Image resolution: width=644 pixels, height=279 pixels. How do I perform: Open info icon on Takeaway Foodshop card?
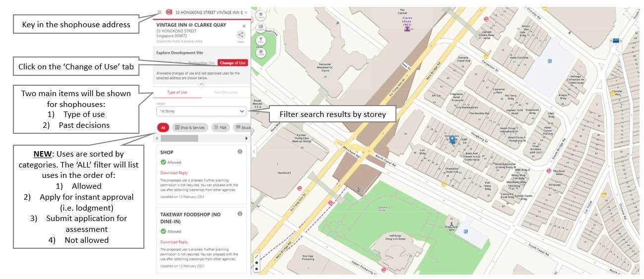click(240, 214)
